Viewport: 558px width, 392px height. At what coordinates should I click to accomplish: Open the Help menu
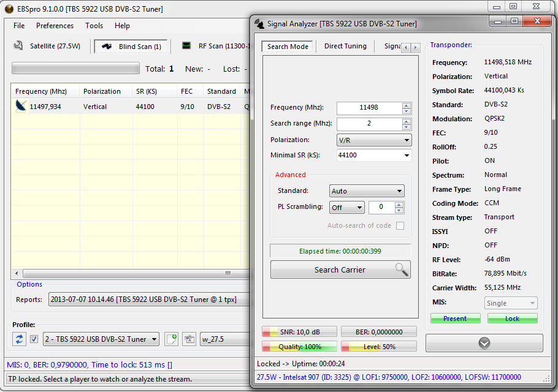coord(122,26)
